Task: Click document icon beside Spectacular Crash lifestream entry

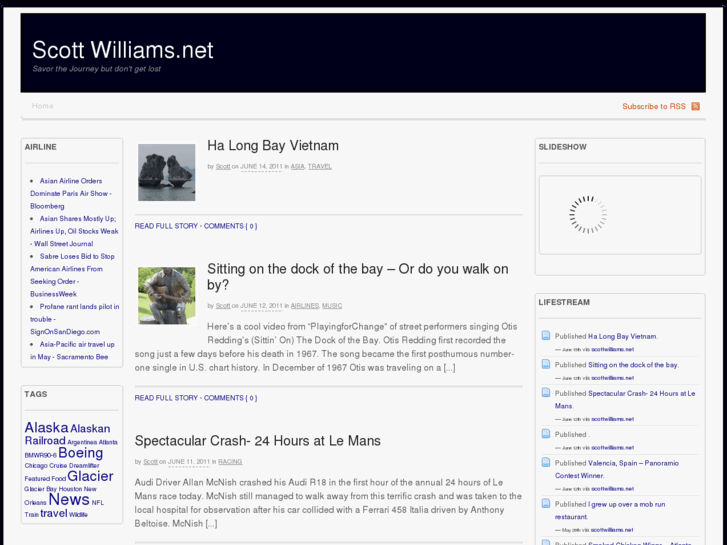Action: tap(546, 393)
